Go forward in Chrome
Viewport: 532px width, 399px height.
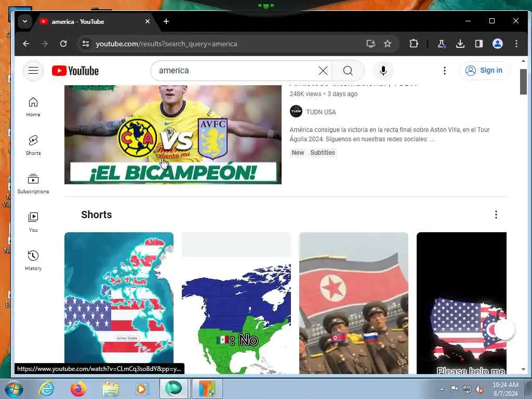coord(45,44)
